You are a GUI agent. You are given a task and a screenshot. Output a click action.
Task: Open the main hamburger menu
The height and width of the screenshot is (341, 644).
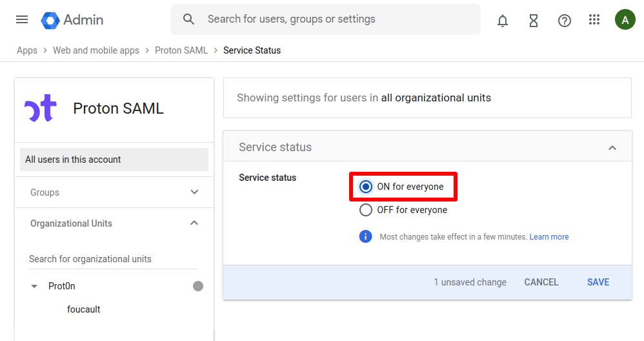pos(22,19)
